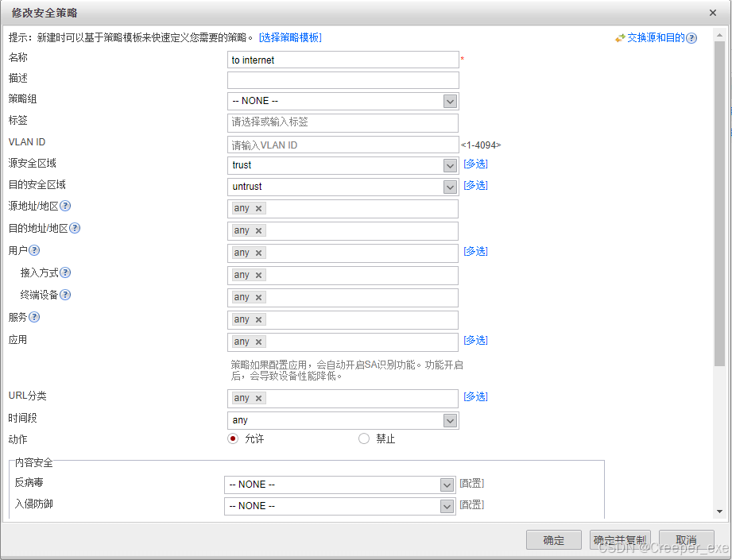The width and height of the screenshot is (732, 560).
Task: Open help icon next to 目的地址/地区
Action: point(75,228)
